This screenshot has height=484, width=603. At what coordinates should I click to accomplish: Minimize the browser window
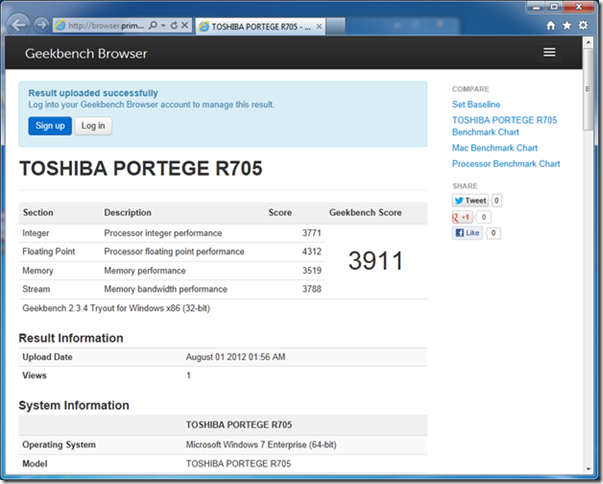tap(536, 7)
